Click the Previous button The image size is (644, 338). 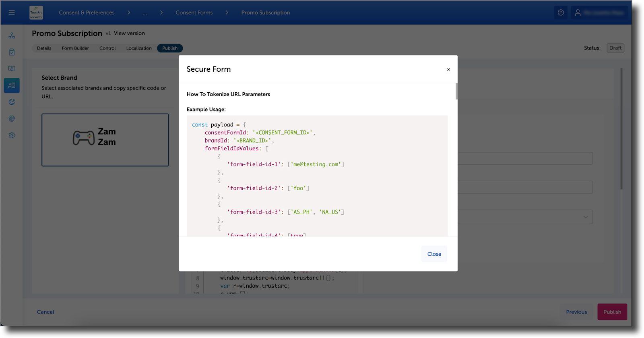576,312
